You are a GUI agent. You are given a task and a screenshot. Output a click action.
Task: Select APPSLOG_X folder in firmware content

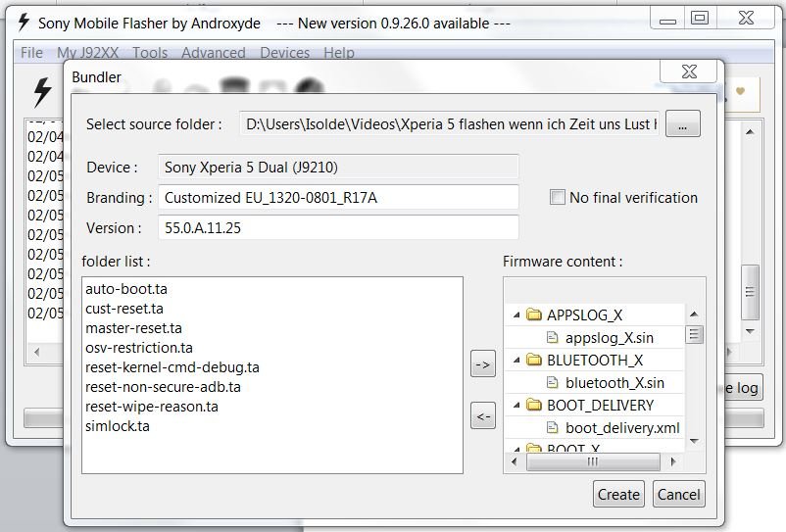tap(584, 315)
